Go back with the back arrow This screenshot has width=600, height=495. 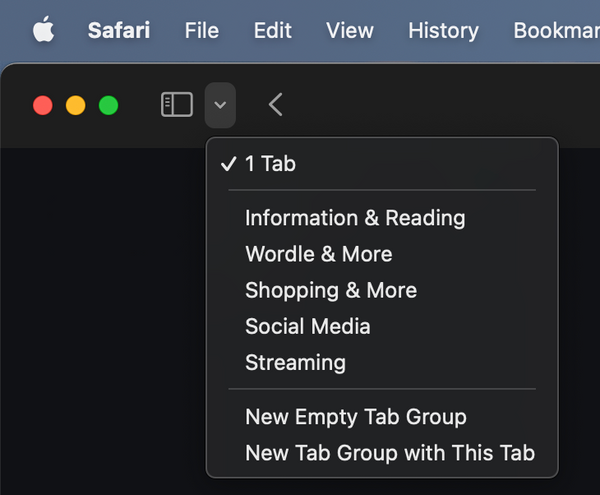(x=276, y=104)
